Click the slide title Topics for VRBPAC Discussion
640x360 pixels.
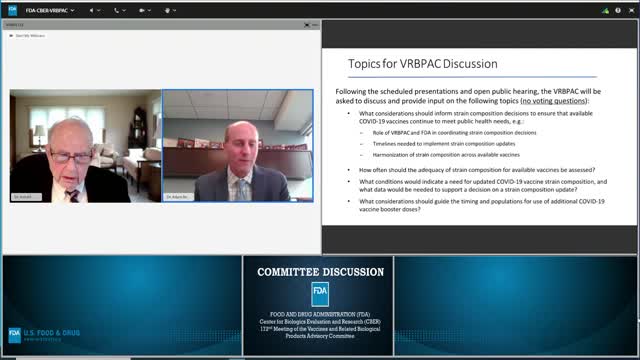[422, 64]
